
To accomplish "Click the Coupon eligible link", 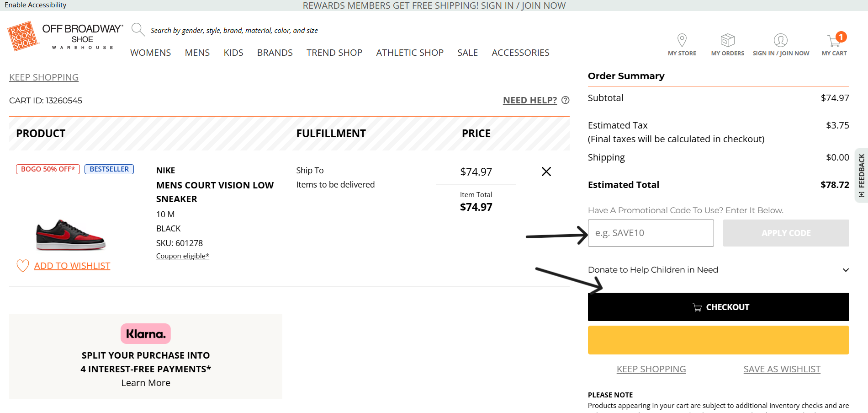I will 182,256.
